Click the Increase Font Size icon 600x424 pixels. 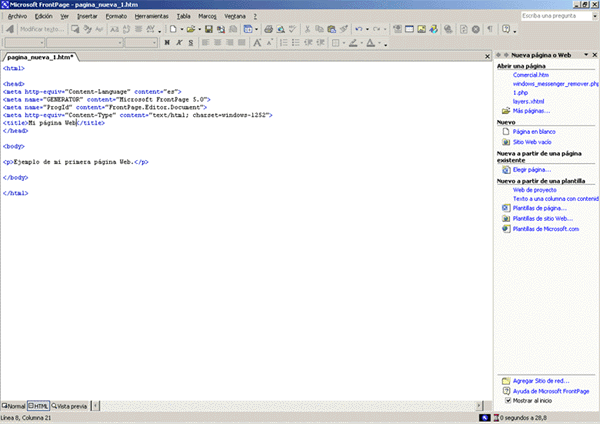[x=257, y=42]
